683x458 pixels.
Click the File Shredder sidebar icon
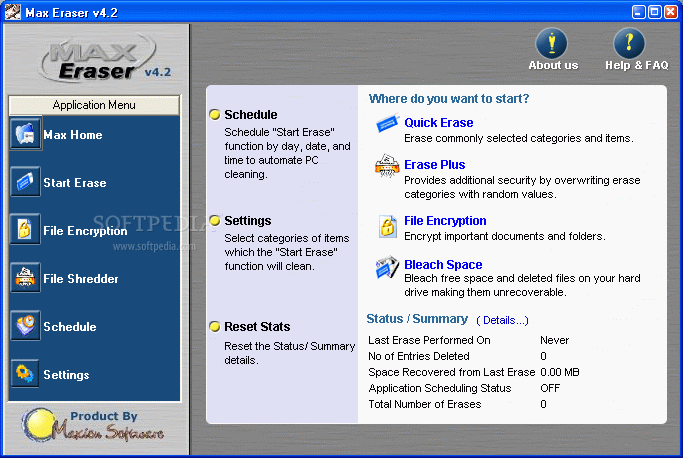coord(25,278)
